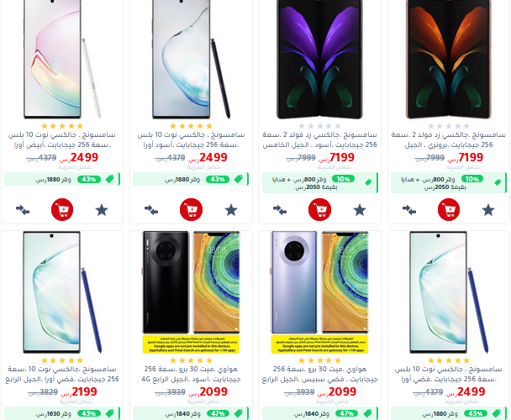
Task: Compare the bronze Galaxy Z Fold 2
Action: [x=409, y=210]
